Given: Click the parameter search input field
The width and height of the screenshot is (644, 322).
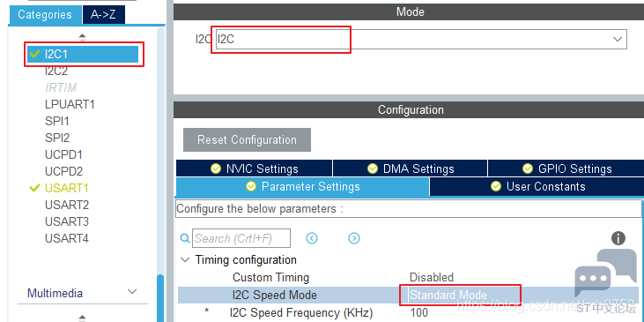Looking at the screenshot, I should point(241,238).
